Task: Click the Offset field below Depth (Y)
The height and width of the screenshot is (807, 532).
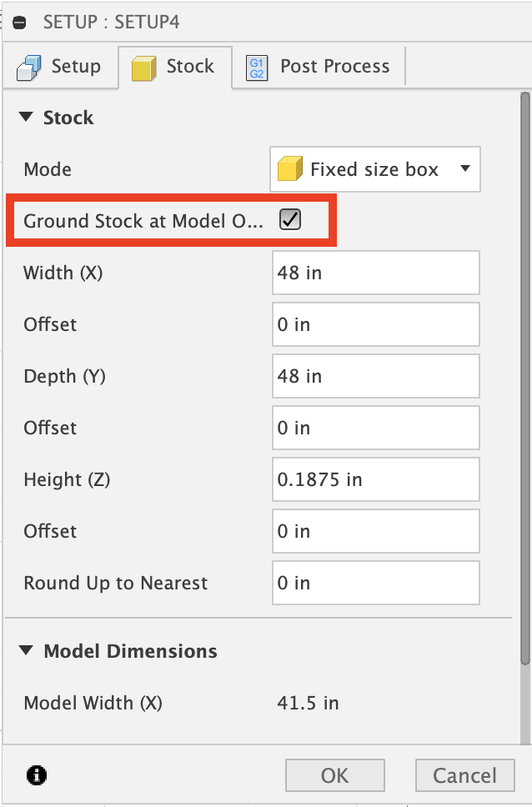Action: [x=375, y=428]
